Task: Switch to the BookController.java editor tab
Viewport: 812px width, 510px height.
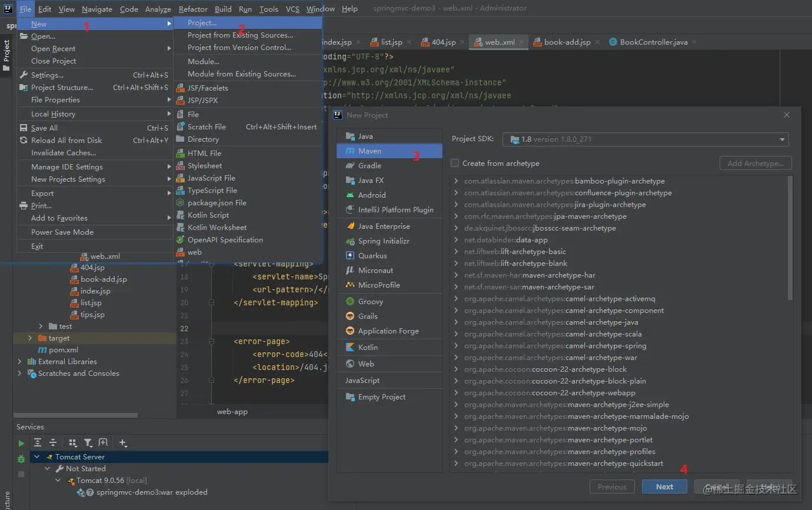Action: (x=654, y=42)
